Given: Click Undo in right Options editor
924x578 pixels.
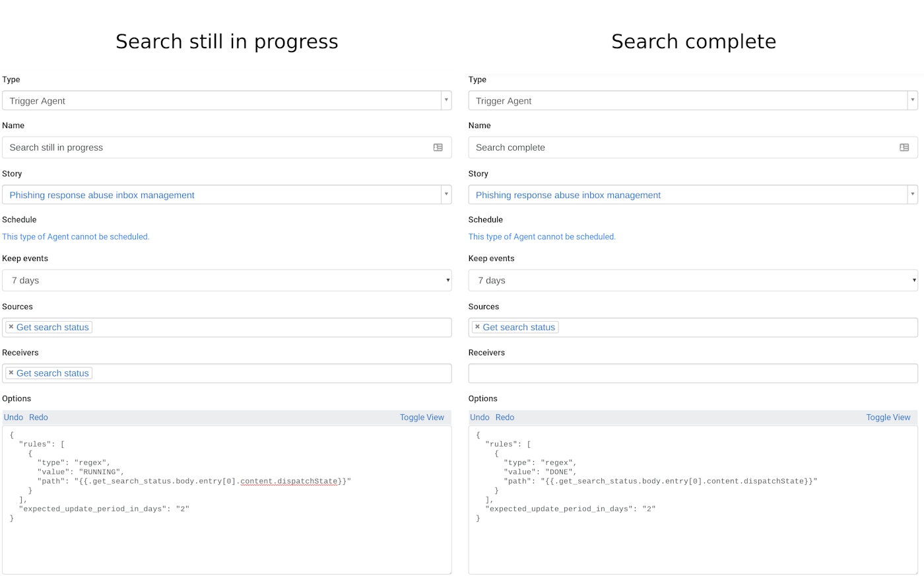Looking at the screenshot, I should (480, 417).
